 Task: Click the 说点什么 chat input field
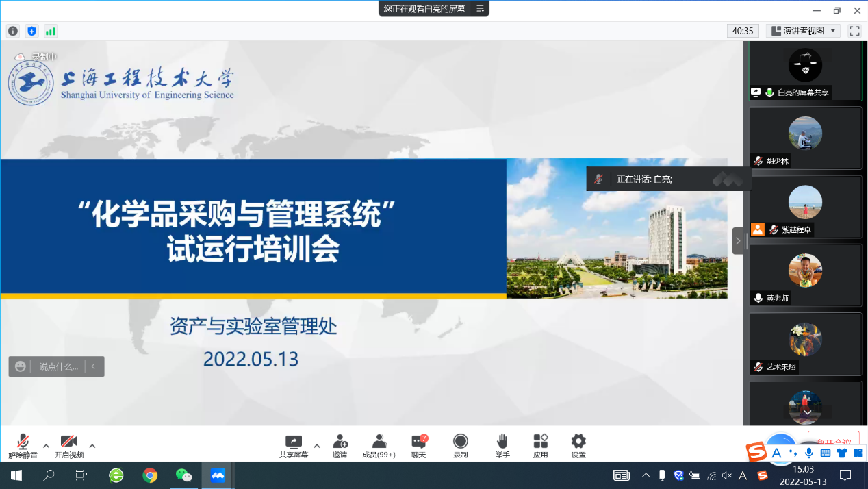click(x=58, y=366)
